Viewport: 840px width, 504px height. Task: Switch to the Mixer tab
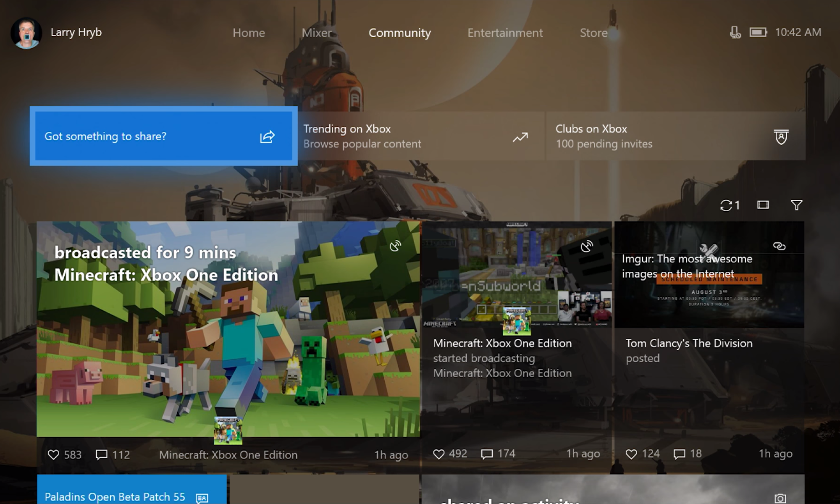point(317,33)
